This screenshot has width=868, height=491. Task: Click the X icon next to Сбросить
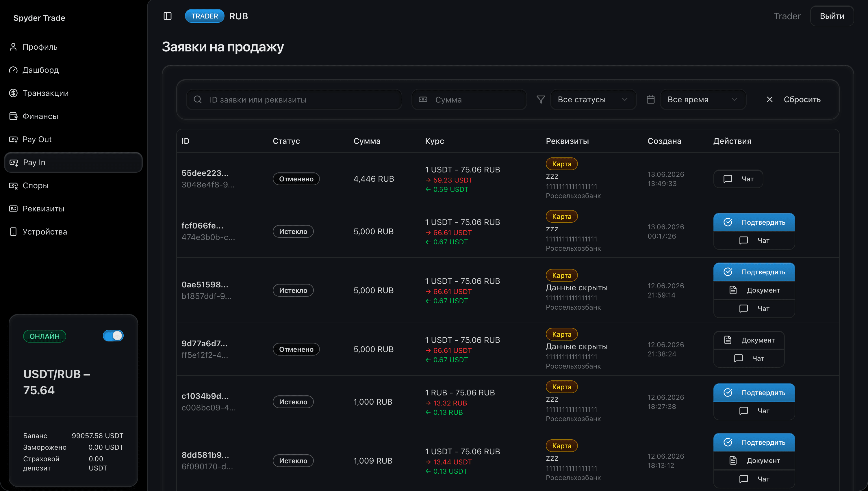coord(769,99)
